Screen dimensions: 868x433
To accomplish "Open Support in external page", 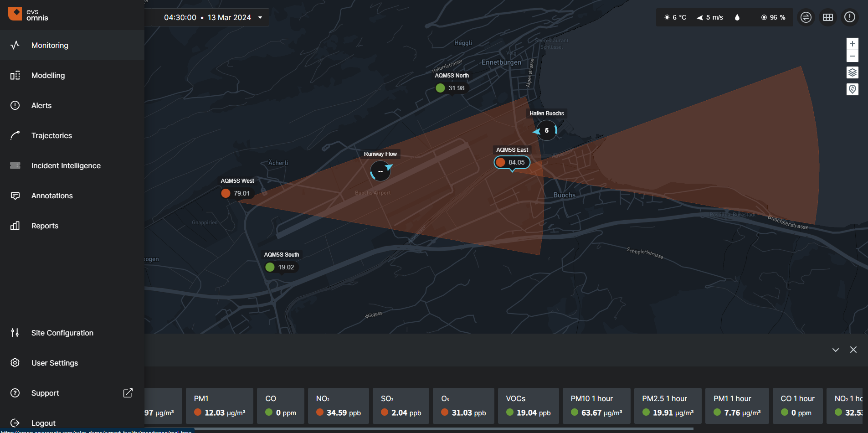I will pos(128,393).
